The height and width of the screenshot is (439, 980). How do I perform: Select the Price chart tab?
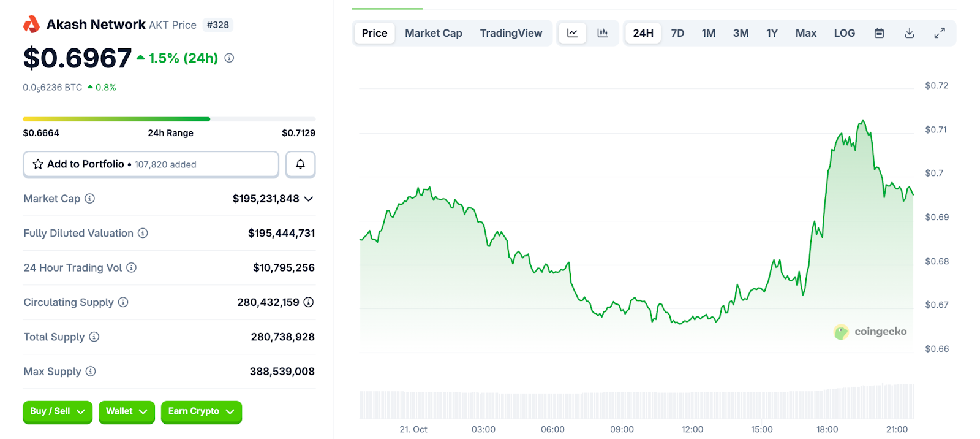coord(374,33)
